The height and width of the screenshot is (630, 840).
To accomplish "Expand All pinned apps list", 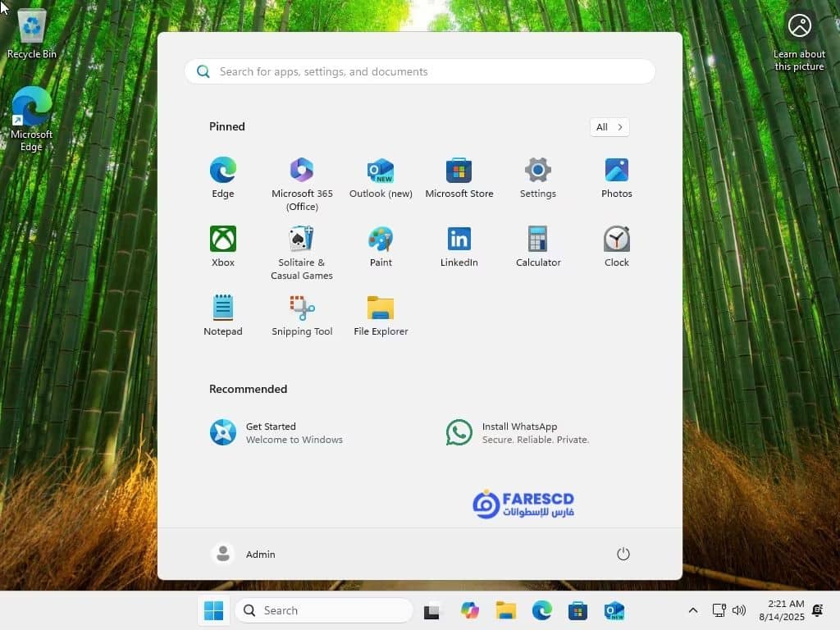I will tap(609, 127).
